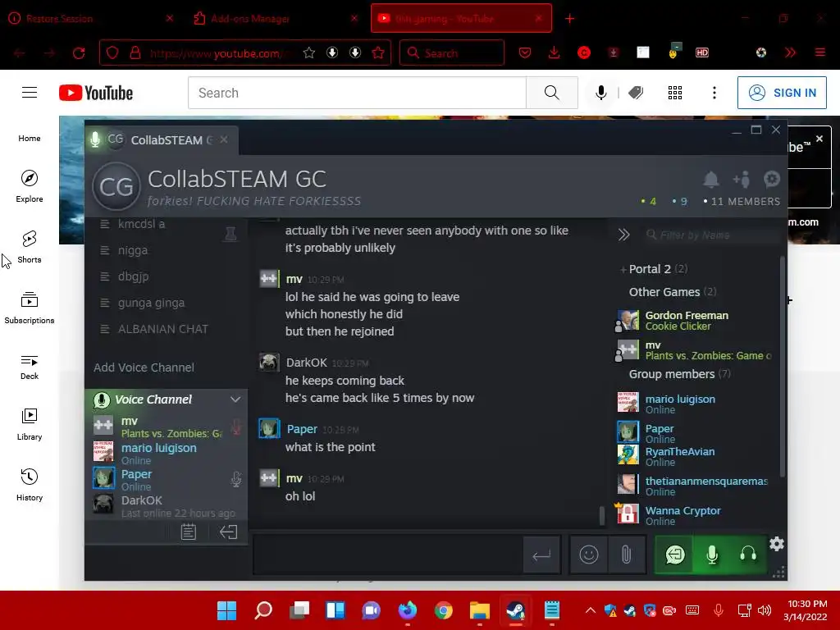Viewport: 840px width, 630px height.
Task: Filter members by name field
Action: tap(710, 235)
